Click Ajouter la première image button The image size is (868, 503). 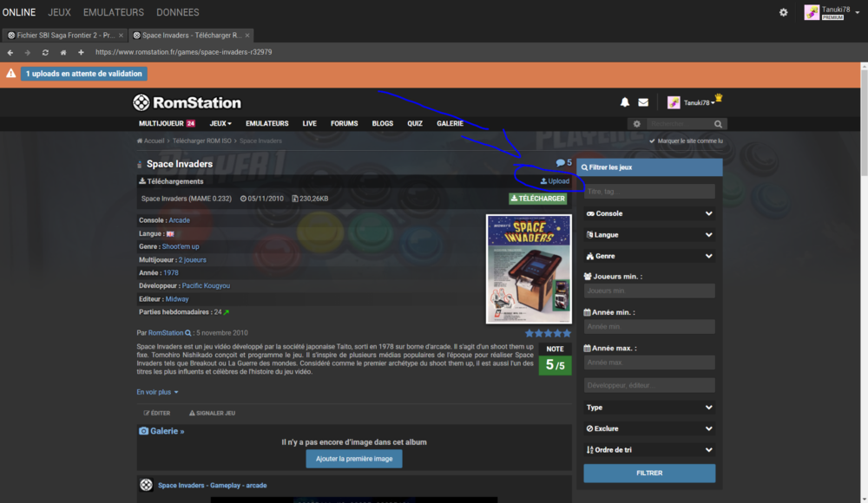click(x=354, y=459)
